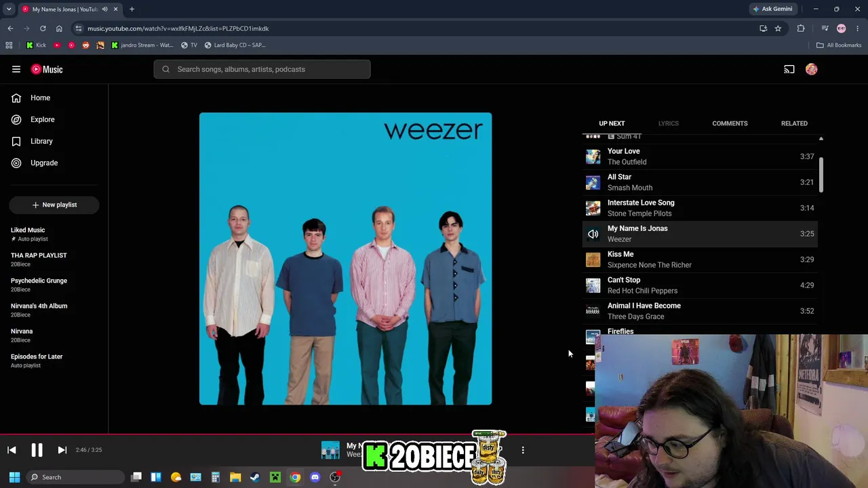
Task: Click the Windows taskbar Search box
Action: 75,477
